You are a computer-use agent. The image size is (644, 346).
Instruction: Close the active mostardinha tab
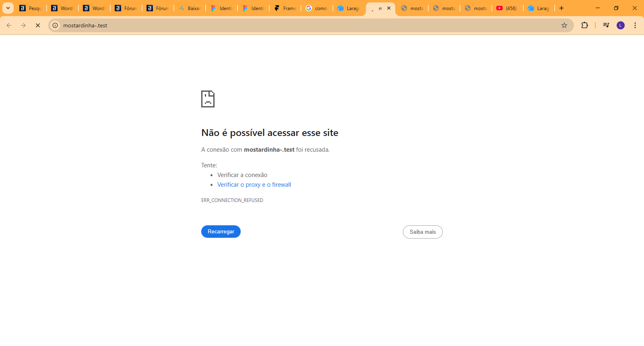389,8
